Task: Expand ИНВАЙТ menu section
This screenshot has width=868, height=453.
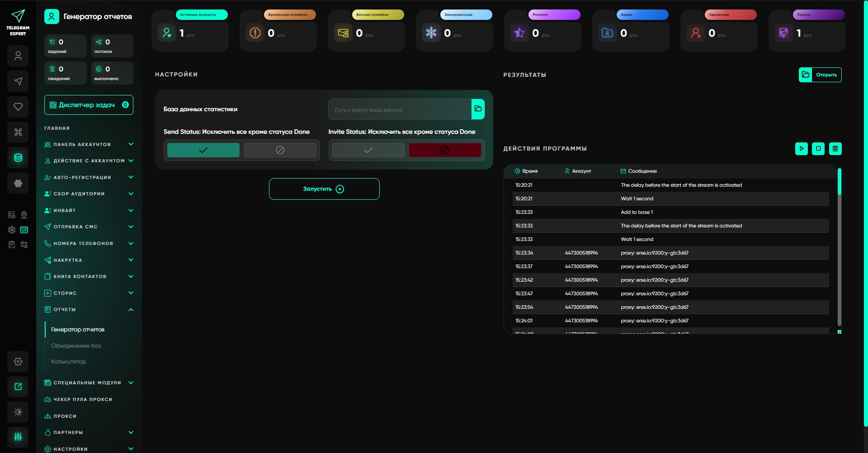Action: click(x=89, y=210)
